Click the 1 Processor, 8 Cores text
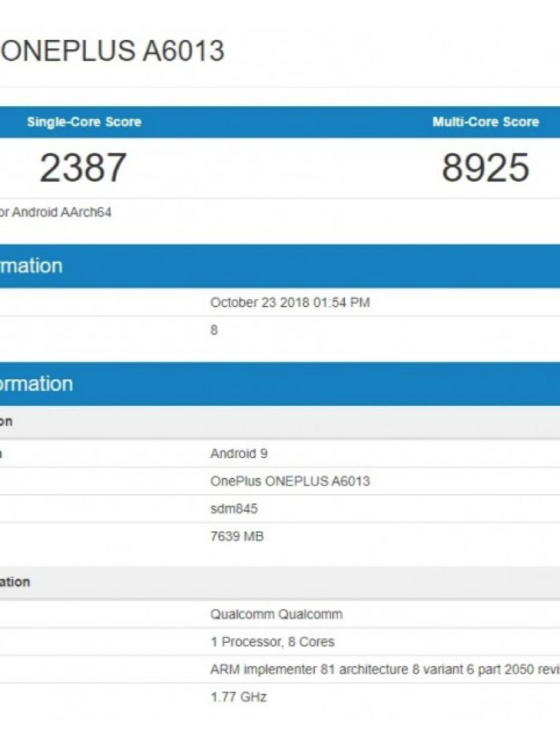560x747 pixels. point(272,642)
